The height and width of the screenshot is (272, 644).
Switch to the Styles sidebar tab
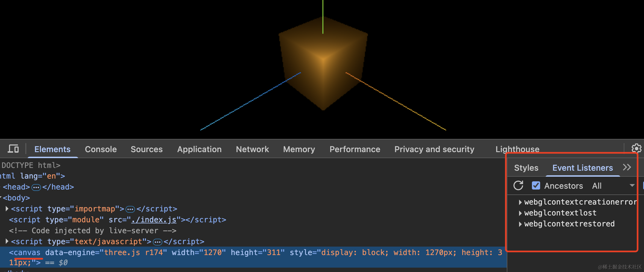[526, 168]
